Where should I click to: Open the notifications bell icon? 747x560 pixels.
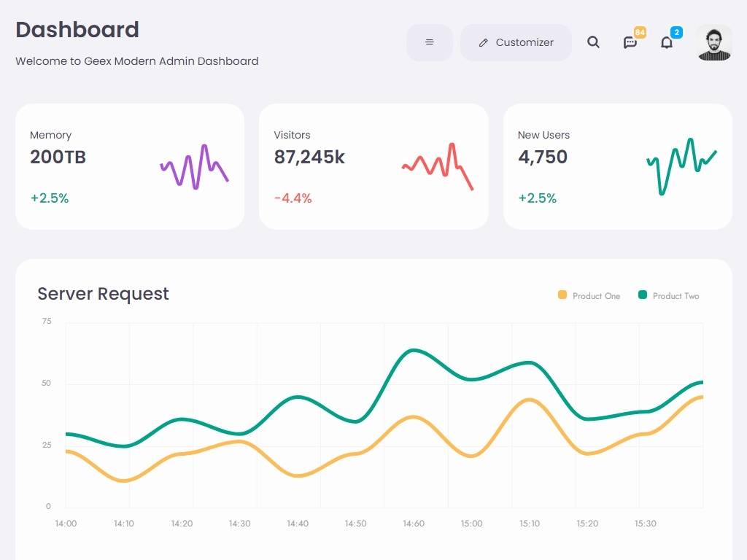pos(667,42)
